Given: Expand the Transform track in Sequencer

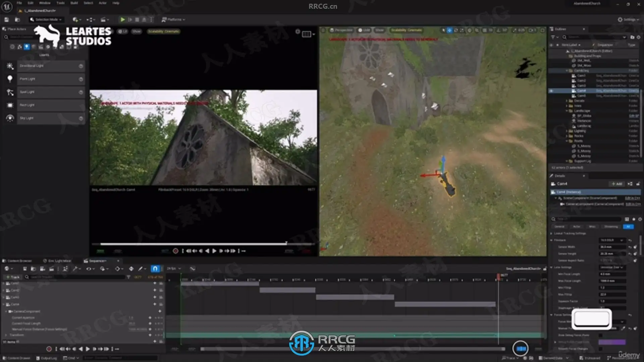Looking at the screenshot, I should (6, 335).
